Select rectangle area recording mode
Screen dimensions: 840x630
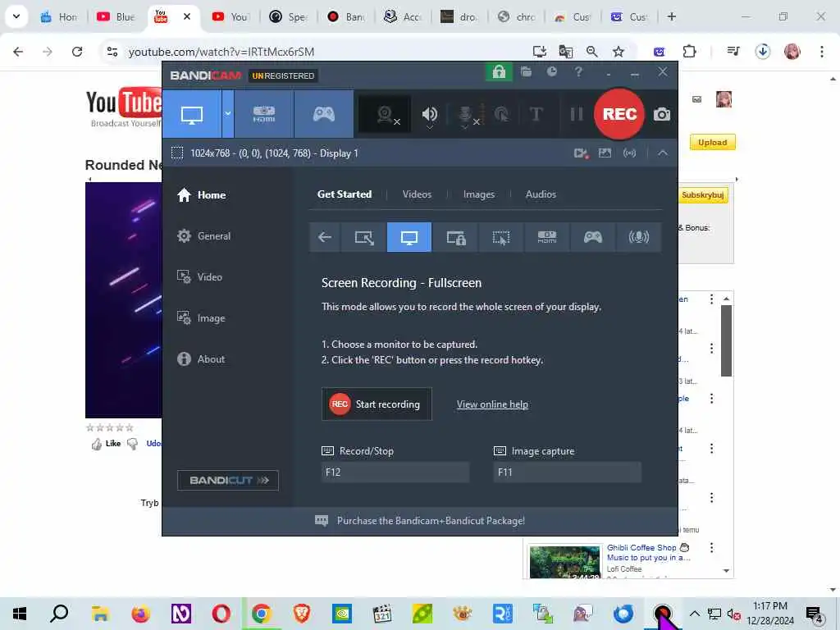(363, 237)
